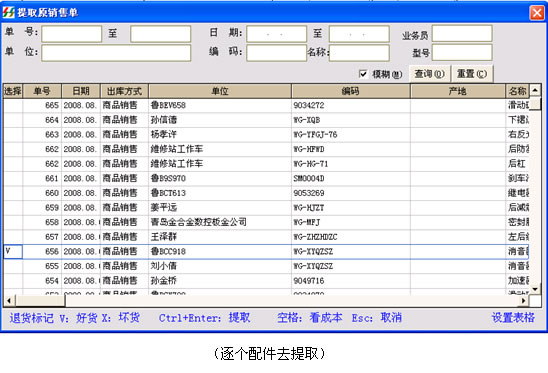Click code SW0004D cell

[351, 178]
